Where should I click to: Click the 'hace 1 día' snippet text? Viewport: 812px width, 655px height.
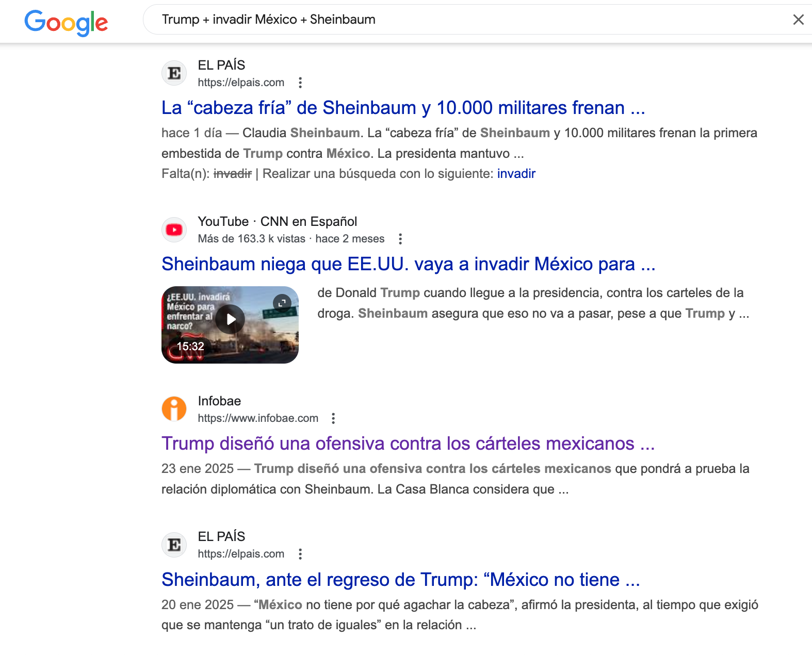(191, 133)
